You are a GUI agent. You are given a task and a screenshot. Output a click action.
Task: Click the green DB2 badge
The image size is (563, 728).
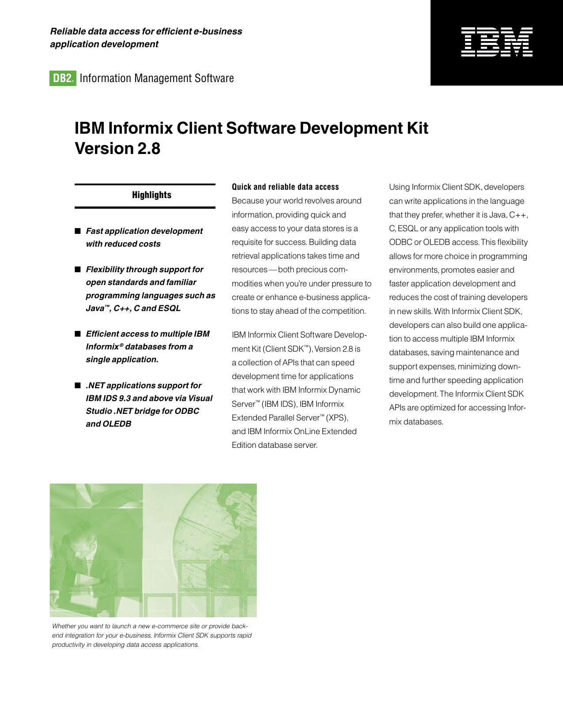pos(63,78)
